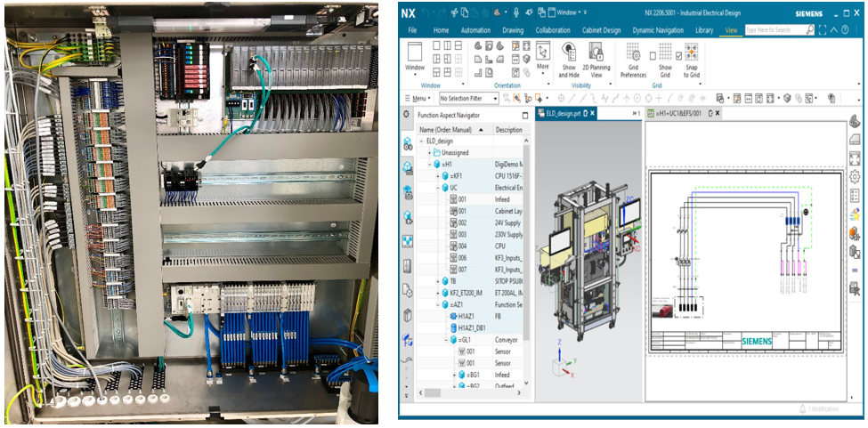The image size is (868, 428).
Task: Collapse the =AZ1 tree node
Action: coord(437,304)
